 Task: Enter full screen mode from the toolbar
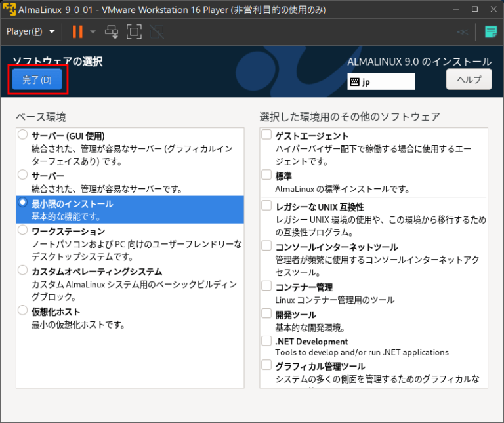coord(134,31)
